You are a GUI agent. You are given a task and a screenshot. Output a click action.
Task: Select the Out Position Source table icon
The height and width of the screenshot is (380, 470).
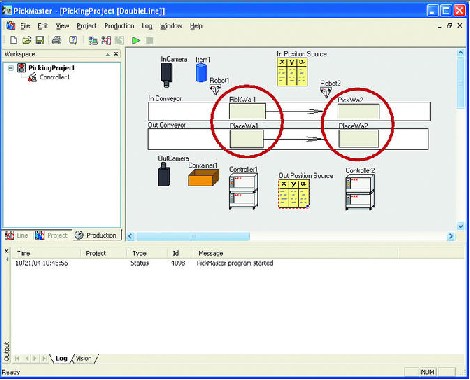[x=294, y=194]
